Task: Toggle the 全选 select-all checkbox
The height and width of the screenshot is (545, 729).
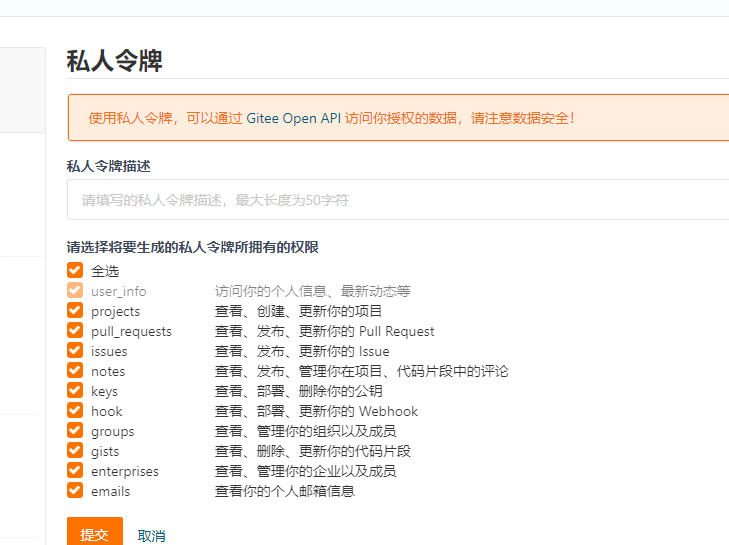Action: pyautogui.click(x=75, y=270)
